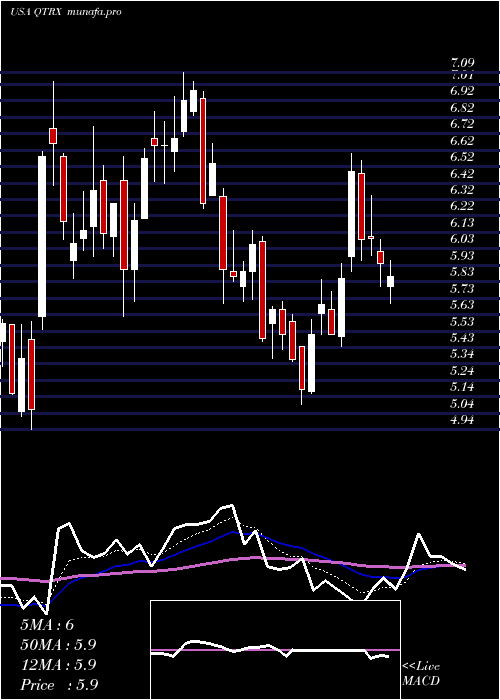The width and height of the screenshot is (500, 700).
Task: Click the '5MA : 6' indicator readout
Action: [47, 625]
